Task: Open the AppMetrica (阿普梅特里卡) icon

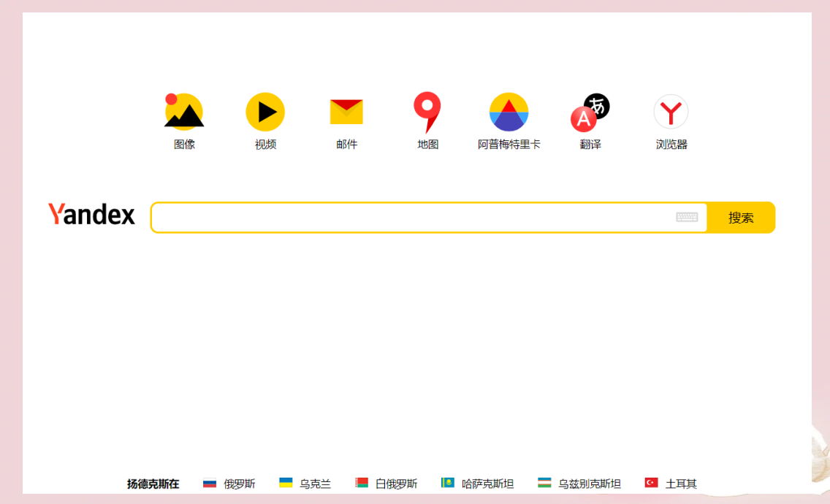Action: (x=509, y=112)
